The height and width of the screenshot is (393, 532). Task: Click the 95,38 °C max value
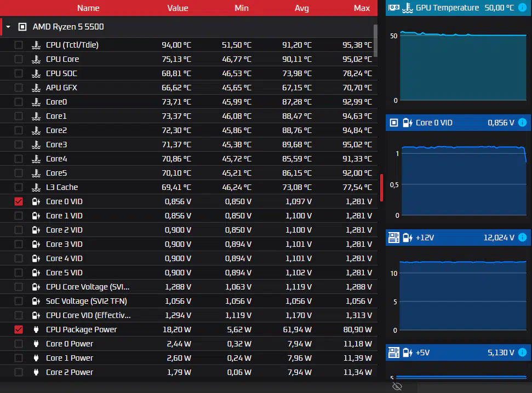pyautogui.click(x=357, y=45)
